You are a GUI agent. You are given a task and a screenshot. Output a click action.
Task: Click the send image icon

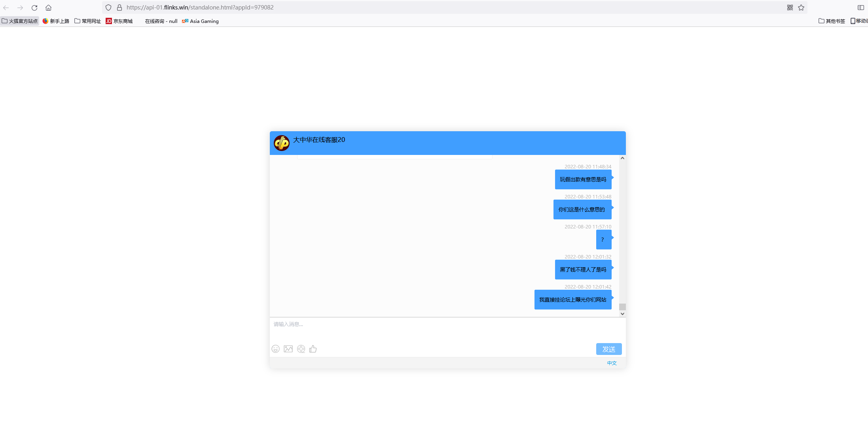pyautogui.click(x=288, y=349)
